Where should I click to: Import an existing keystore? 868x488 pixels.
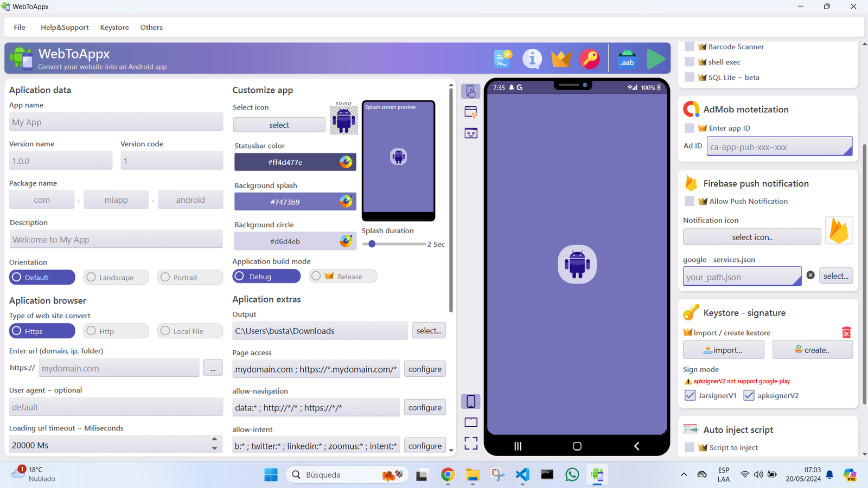723,350
